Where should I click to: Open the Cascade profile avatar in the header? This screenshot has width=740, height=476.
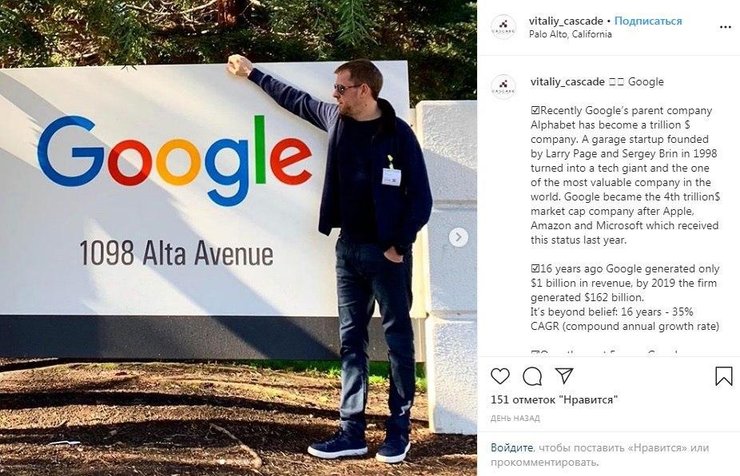[x=503, y=27]
